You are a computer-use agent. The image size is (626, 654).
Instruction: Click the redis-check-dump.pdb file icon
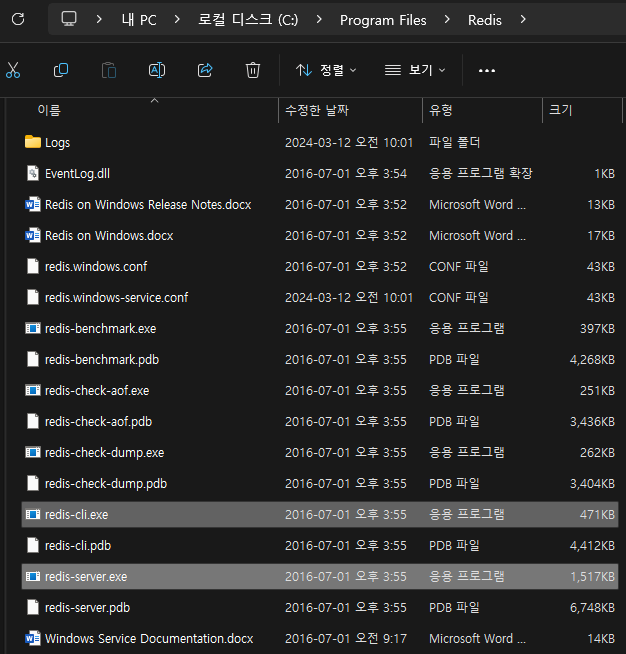coord(33,483)
